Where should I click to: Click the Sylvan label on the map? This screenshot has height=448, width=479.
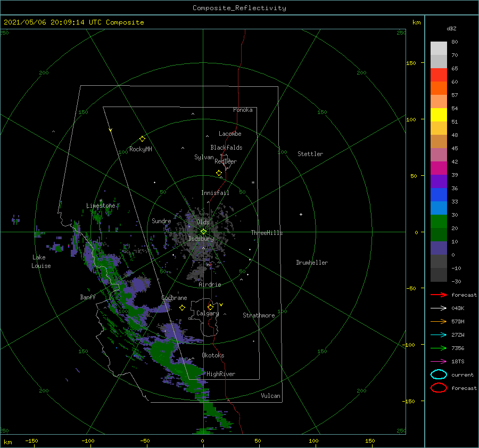tap(204, 157)
